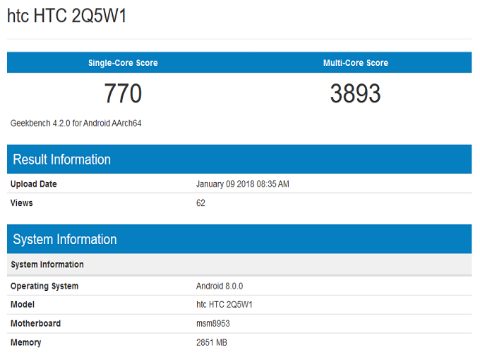Click the multi-core value 3893

click(x=355, y=94)
